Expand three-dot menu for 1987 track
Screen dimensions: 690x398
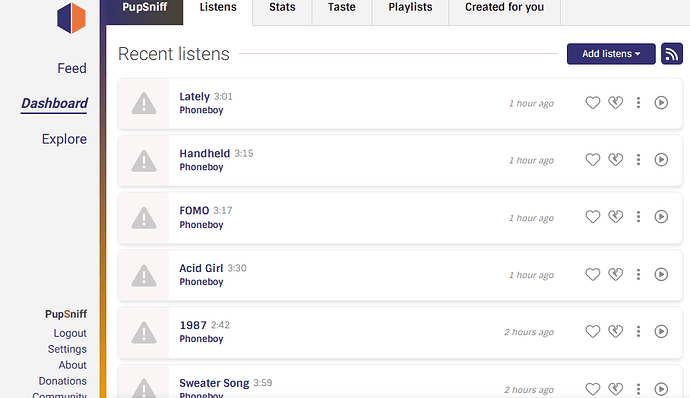(x=638, y=331)
